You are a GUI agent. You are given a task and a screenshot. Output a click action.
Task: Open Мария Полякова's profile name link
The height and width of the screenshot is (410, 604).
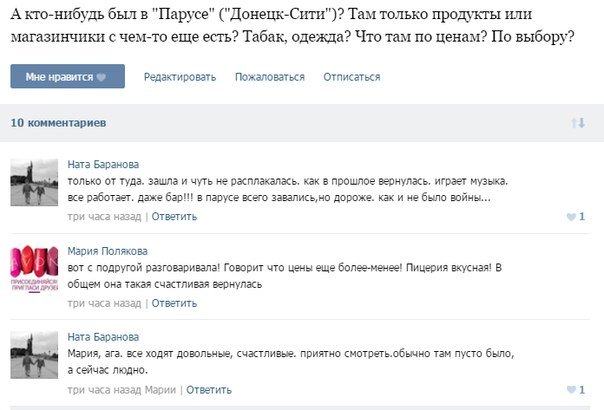(107, 251)
